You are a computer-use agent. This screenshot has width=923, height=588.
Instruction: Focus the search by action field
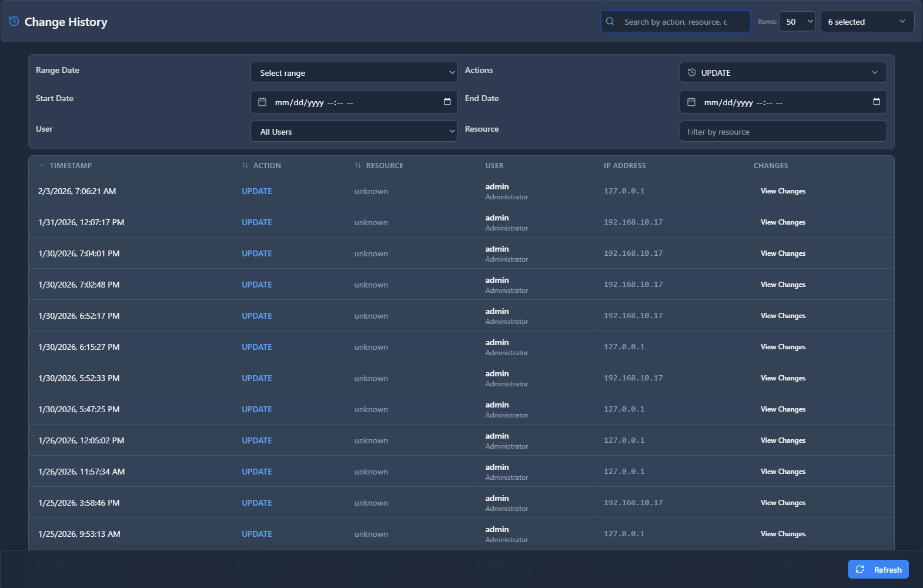pyautogui.click(x=682, y=22)
